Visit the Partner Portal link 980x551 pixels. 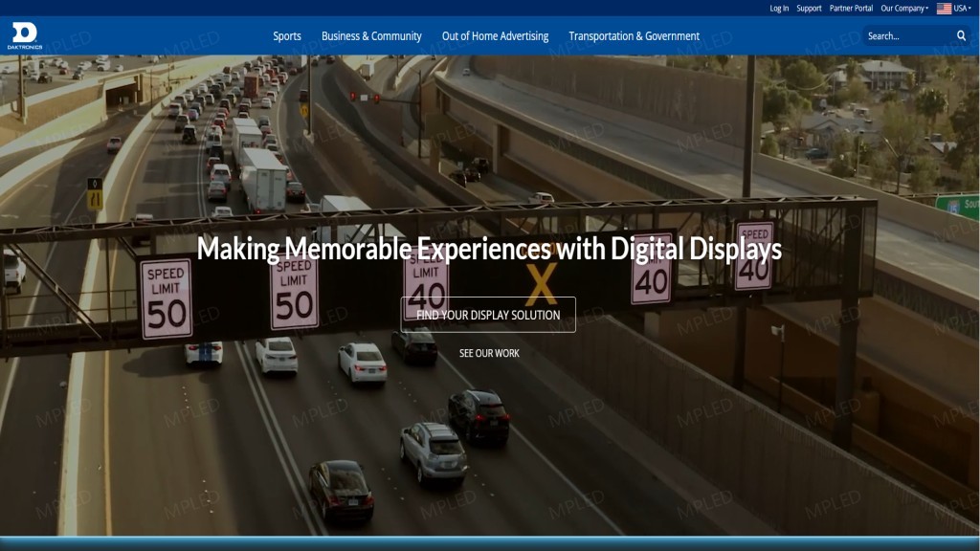pyautogui.click(x=851, y=9)
